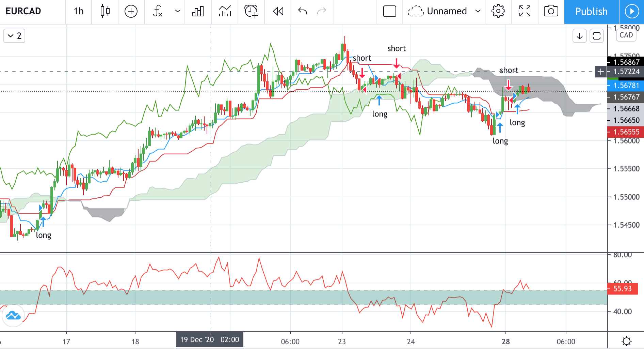
Task: Expand the indicator templates dropdown arrow
Action: tap(177, 11)
